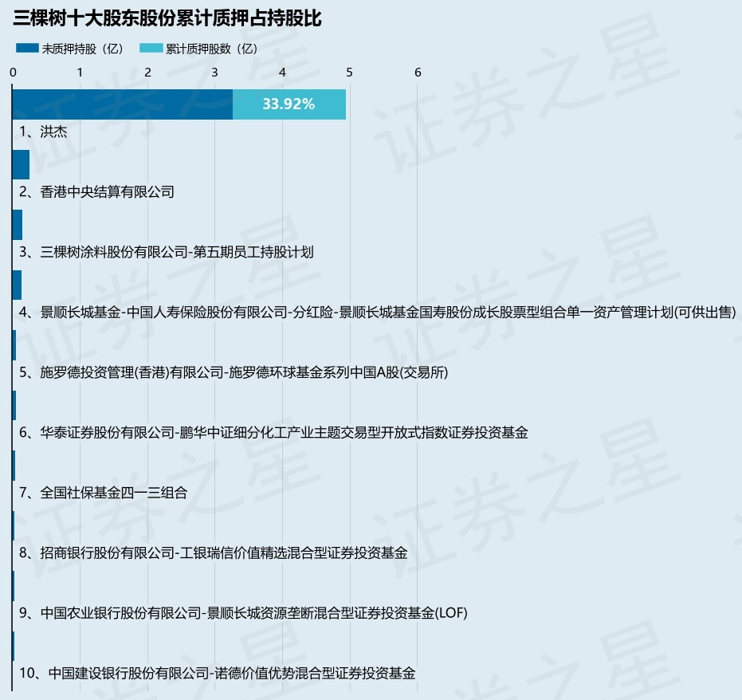Toggle the 未质押持股（亿）legend label
The image size is (742, 700).
pyautogui.click(x=83, y=49)
